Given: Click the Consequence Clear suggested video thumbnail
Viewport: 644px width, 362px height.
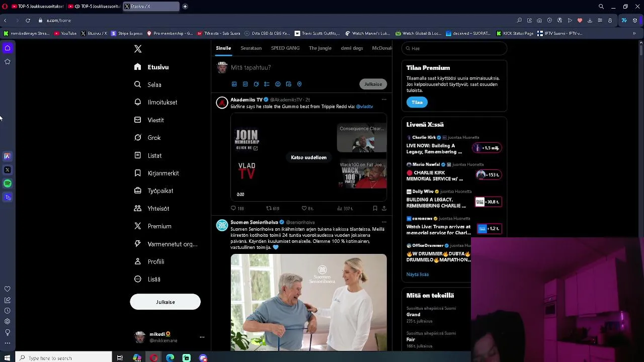Looking at the screenshot, I should tap(362, 138).
